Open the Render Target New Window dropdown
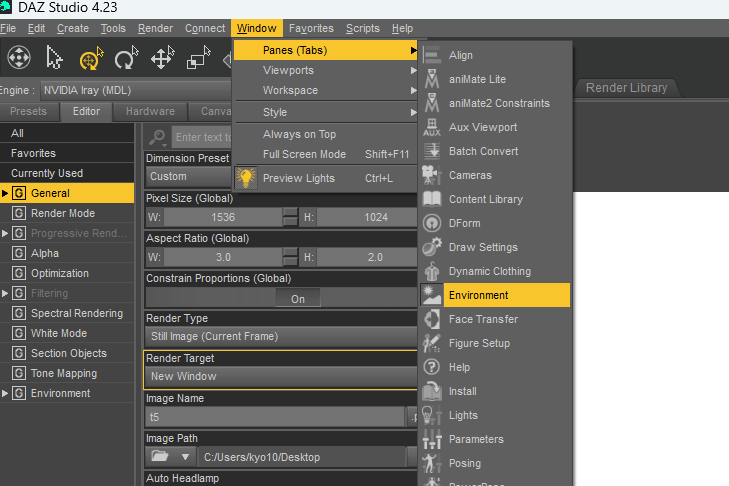Image resolution: width=729 pixels, height=486 pixels. pyautogui.click(x=281, y=376)
